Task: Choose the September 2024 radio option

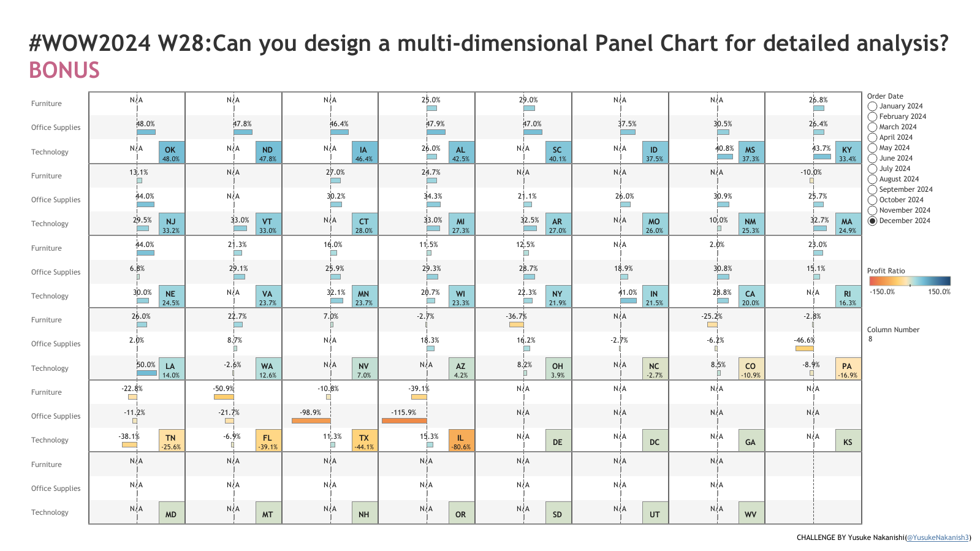Action: (x=872, y=189)
